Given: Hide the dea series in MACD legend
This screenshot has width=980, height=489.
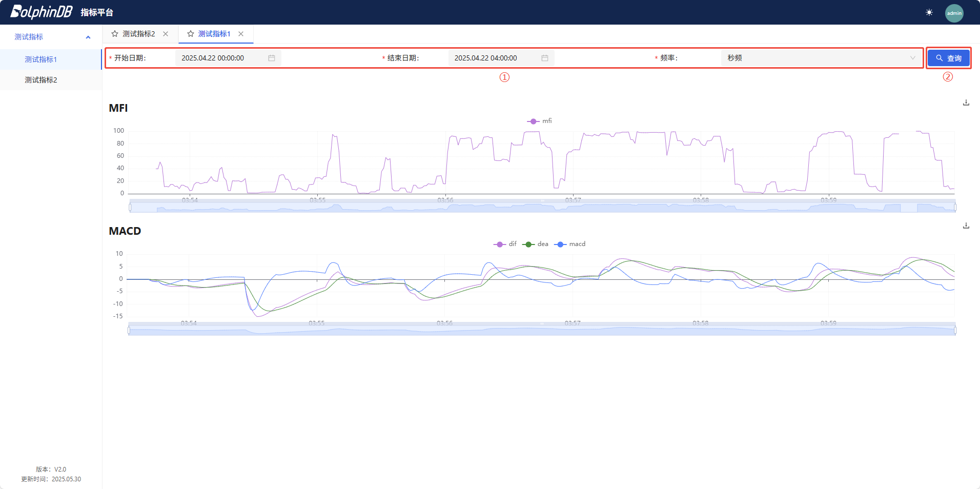Looking at the screenshot, I should click(x=535, y=244).
